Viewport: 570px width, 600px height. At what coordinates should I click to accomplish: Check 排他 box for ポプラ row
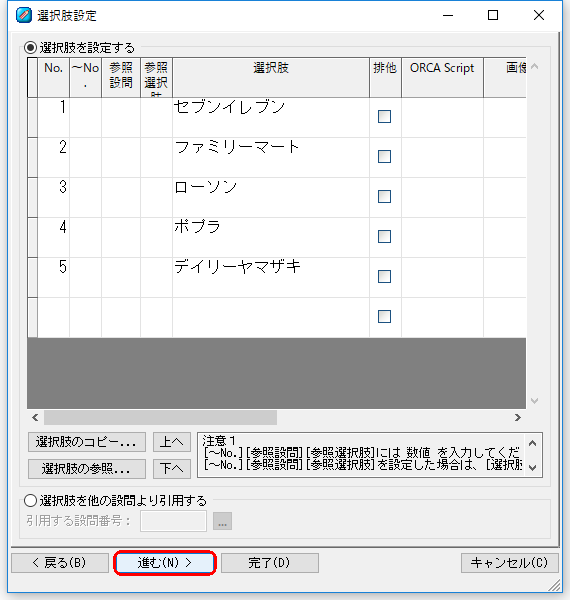pos(384,236)
